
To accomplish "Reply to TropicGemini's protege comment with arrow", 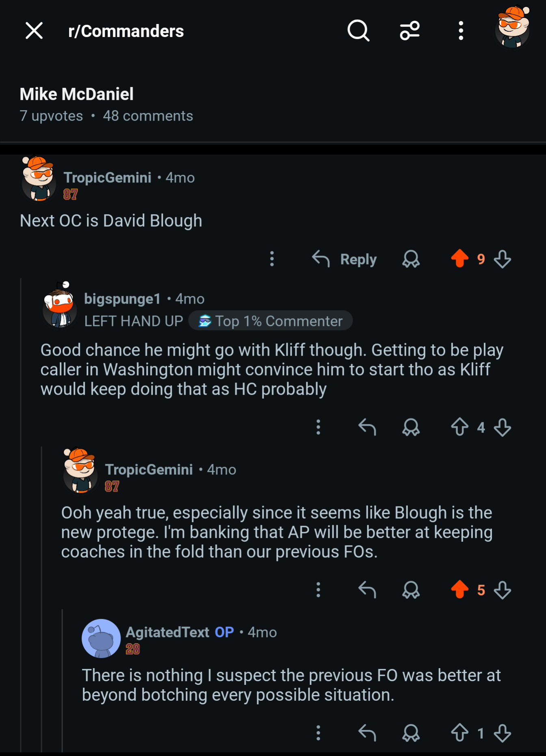I will (367, 590).
